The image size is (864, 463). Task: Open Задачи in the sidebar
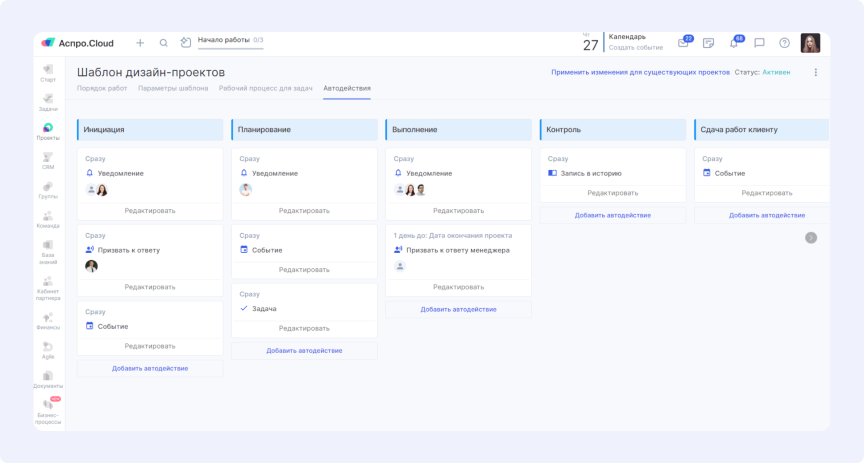48,103
